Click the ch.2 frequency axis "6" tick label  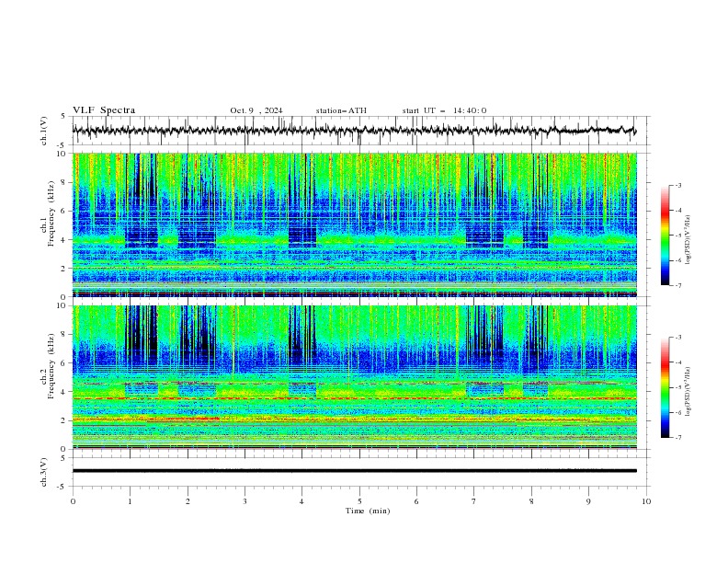click(x=63, y=363)
